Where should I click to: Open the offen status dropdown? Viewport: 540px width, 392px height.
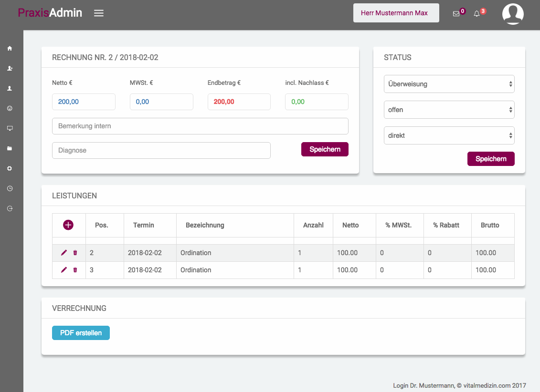[449, 110]
